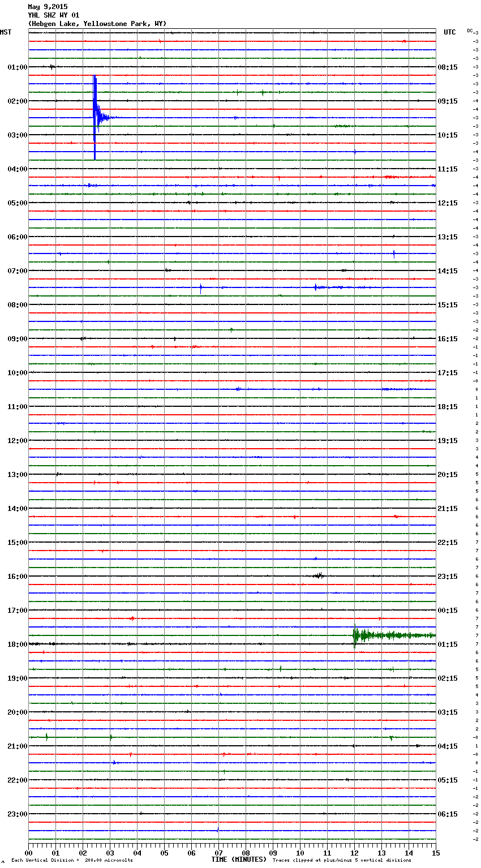The width and height of the screenshot is (481, 868).
Task: Select the 12:00 MST time label
Action: tap(17, 441)
